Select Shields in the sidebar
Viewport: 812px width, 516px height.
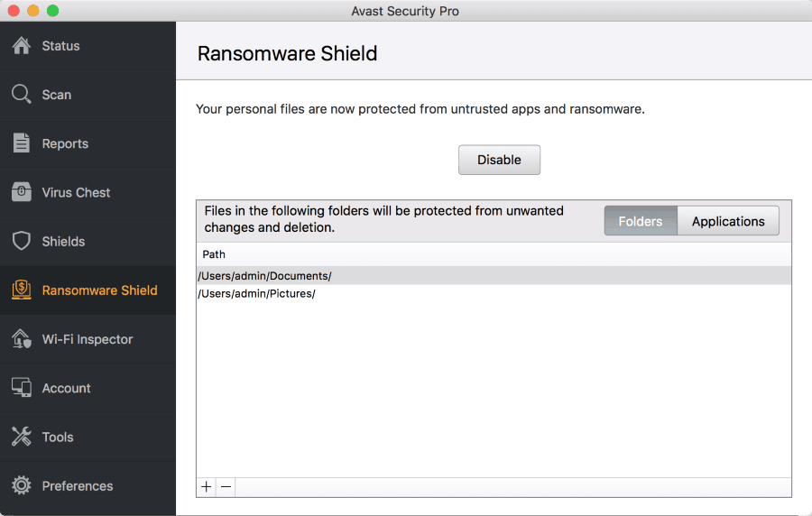[x=63, y=242]
